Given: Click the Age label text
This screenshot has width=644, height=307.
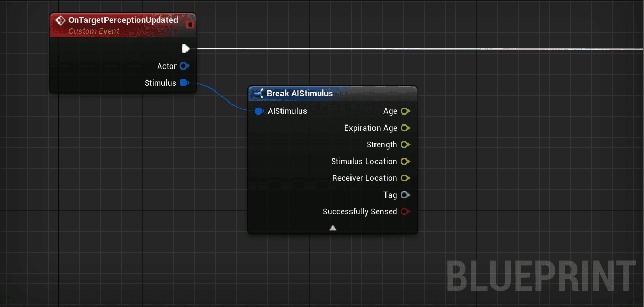Looking at the screenshot, I should 390,112.
